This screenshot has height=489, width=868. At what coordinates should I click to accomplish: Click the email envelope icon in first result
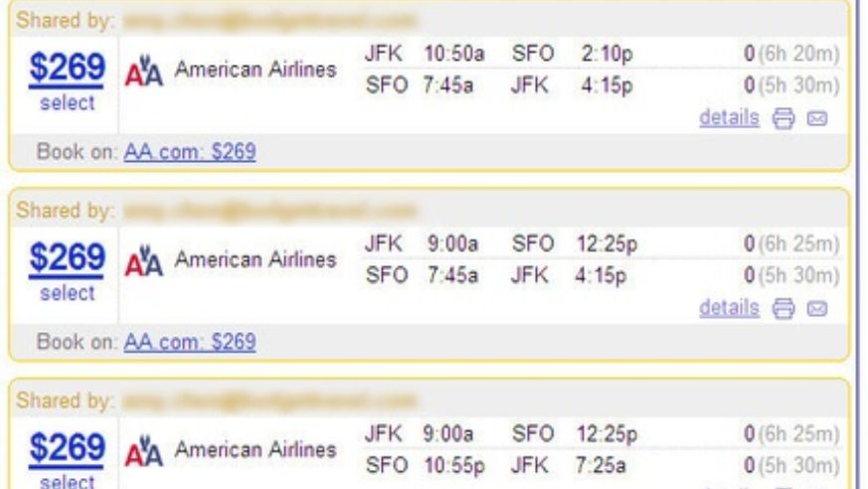point(817,118)
